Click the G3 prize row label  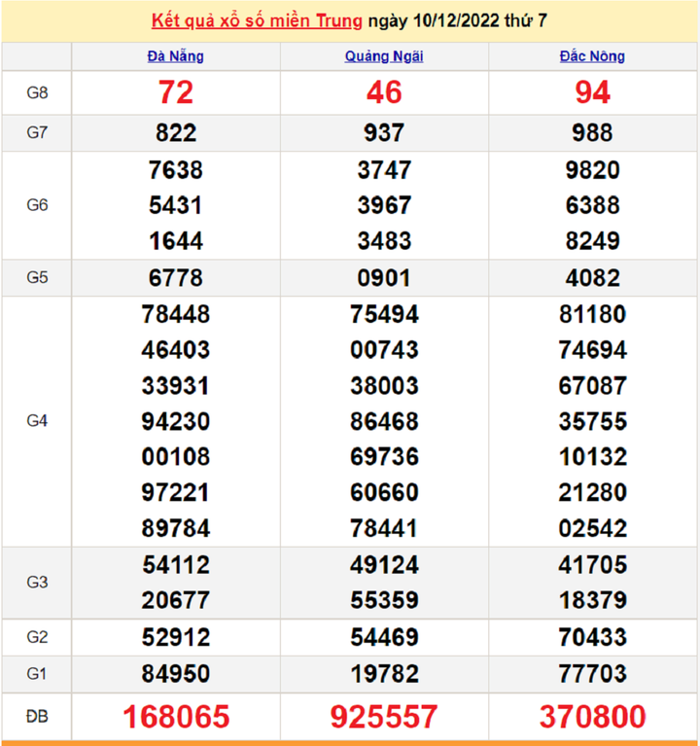click(37, 582)
